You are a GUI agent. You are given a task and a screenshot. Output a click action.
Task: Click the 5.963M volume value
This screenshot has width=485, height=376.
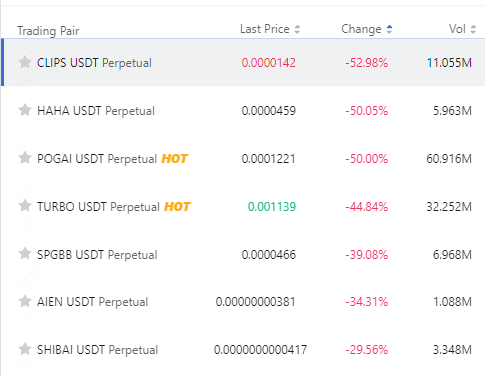[x=452, y=111]
